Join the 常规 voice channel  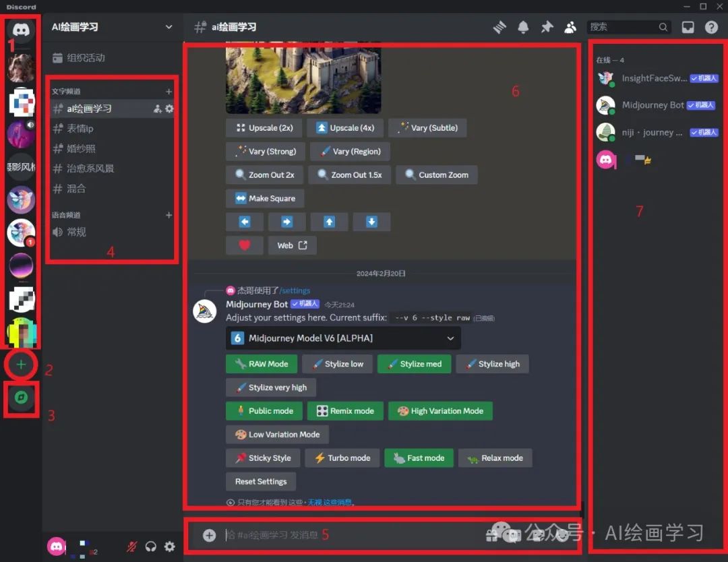[x=113, y=232]
